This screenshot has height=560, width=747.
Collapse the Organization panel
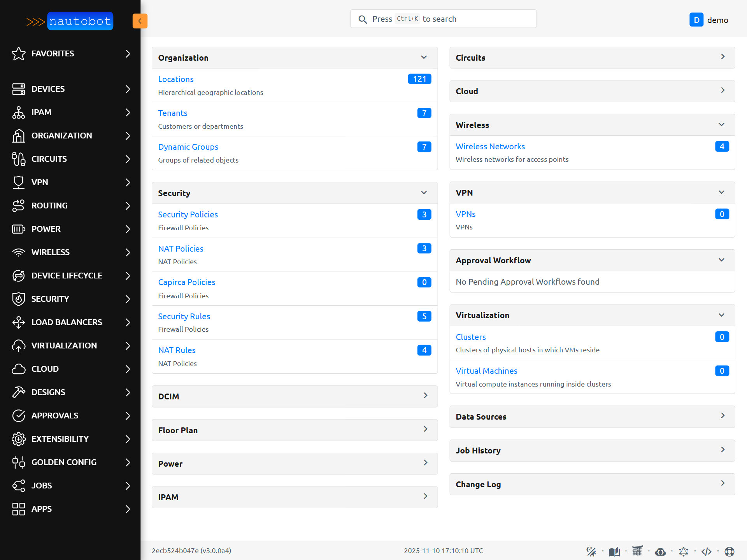424,58
